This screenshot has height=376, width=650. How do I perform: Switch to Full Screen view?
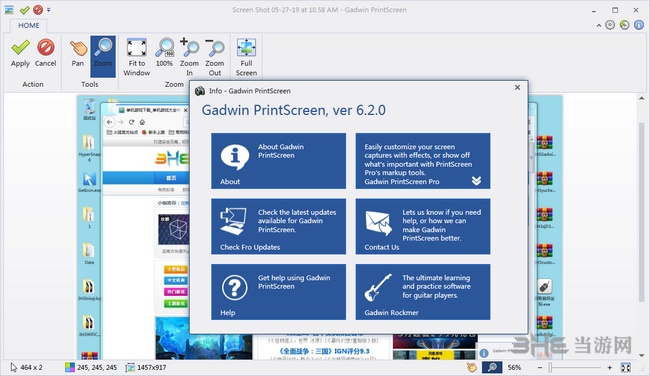click(x=246, y=57)
